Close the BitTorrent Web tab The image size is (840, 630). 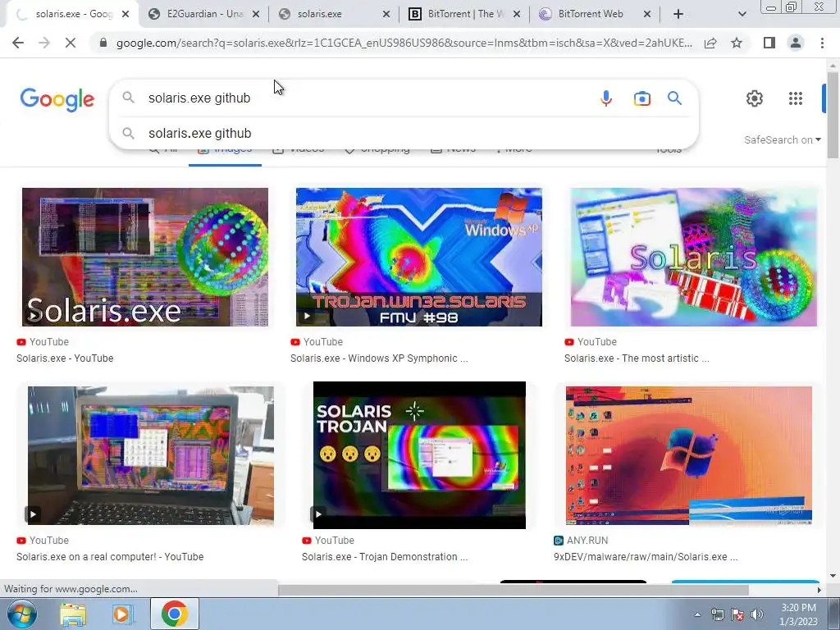(647, 14)
